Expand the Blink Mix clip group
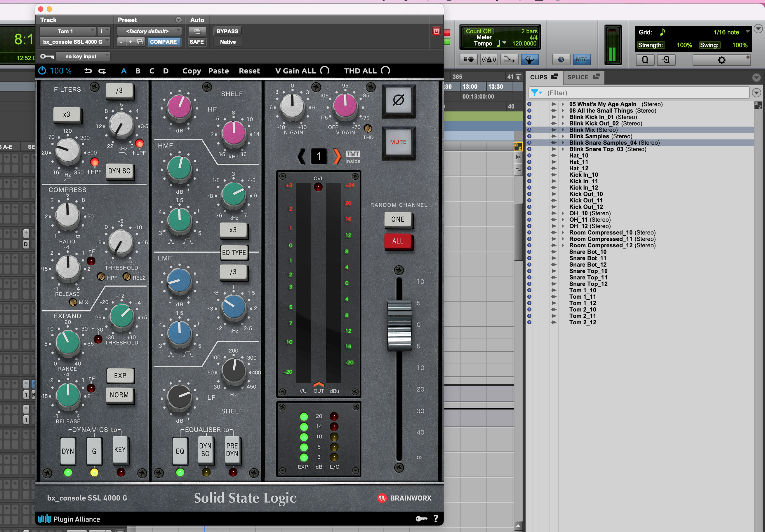This screenshot has height=532, width=765. tap(563, 130)
